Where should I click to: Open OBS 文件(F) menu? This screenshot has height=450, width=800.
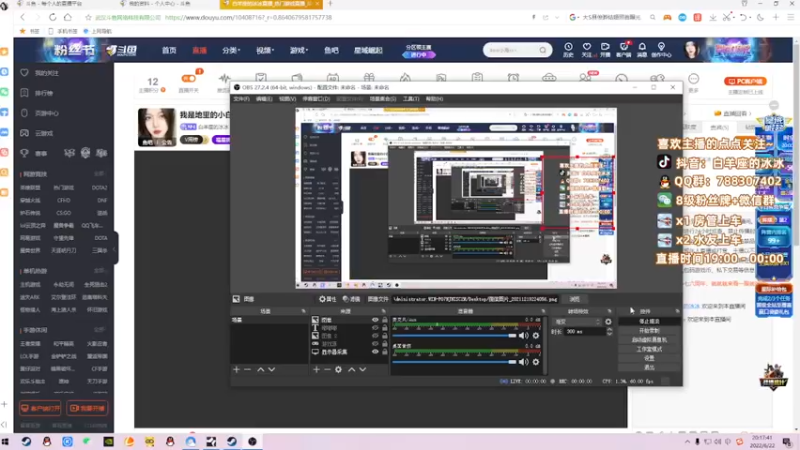(241, 99)
